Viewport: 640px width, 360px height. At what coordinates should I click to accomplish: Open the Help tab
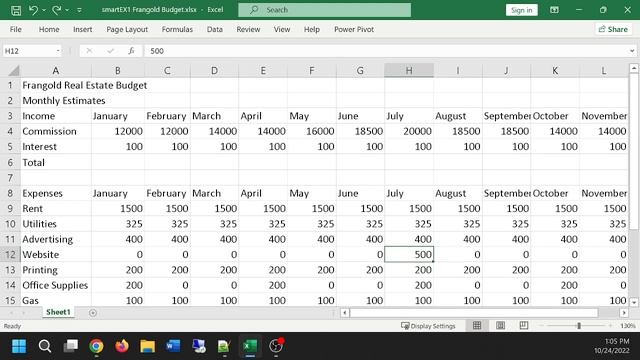click(311, 29)
